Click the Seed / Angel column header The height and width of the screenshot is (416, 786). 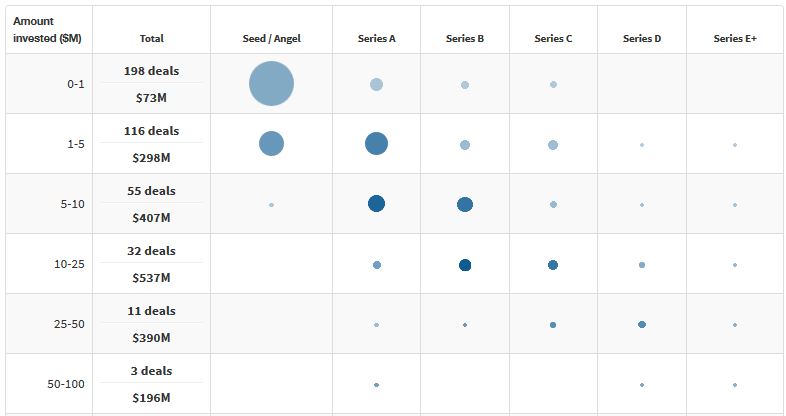pyautogui.click(x=272, y=39)
